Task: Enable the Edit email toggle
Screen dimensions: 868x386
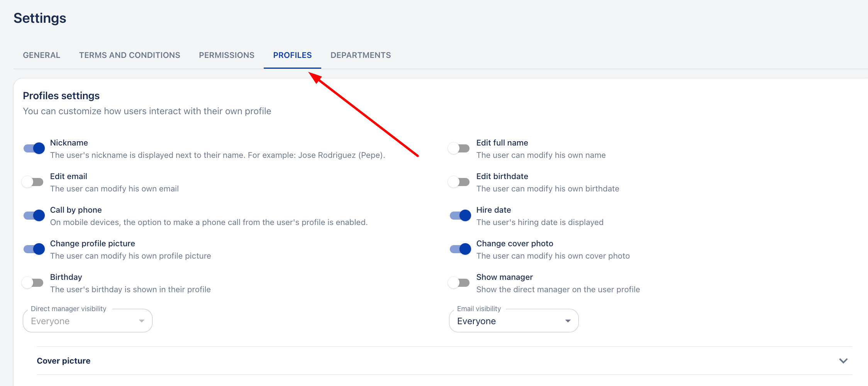Action: 33,181
